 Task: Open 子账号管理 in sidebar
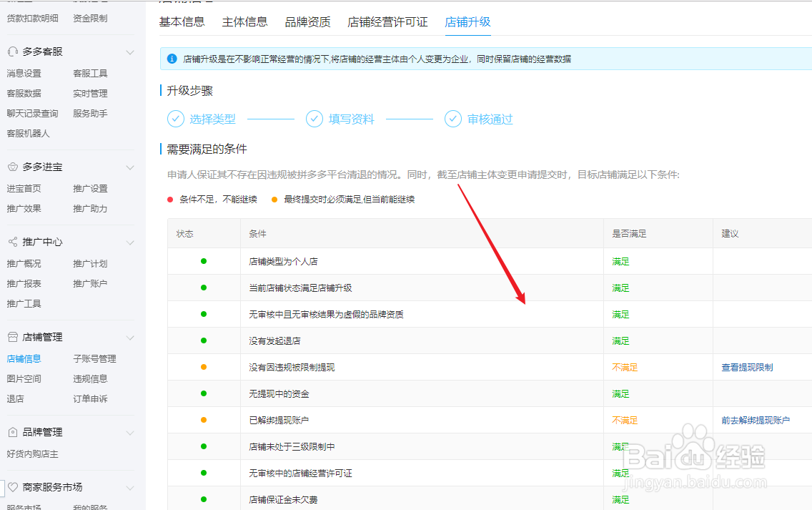click(95, 358)
